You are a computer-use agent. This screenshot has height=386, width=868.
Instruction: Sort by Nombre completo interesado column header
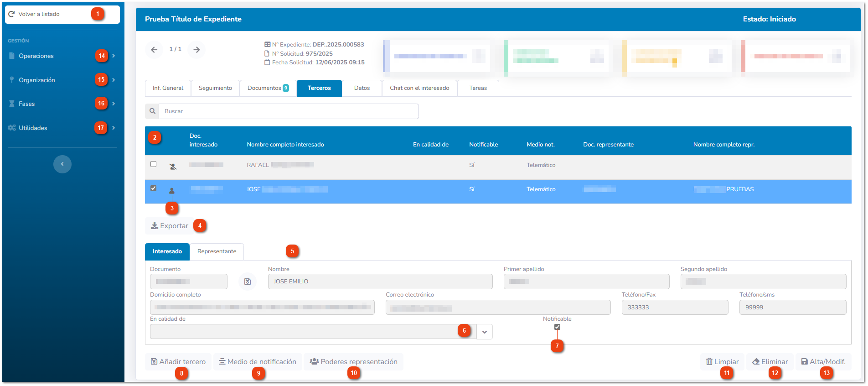click(x=285, y=145)
